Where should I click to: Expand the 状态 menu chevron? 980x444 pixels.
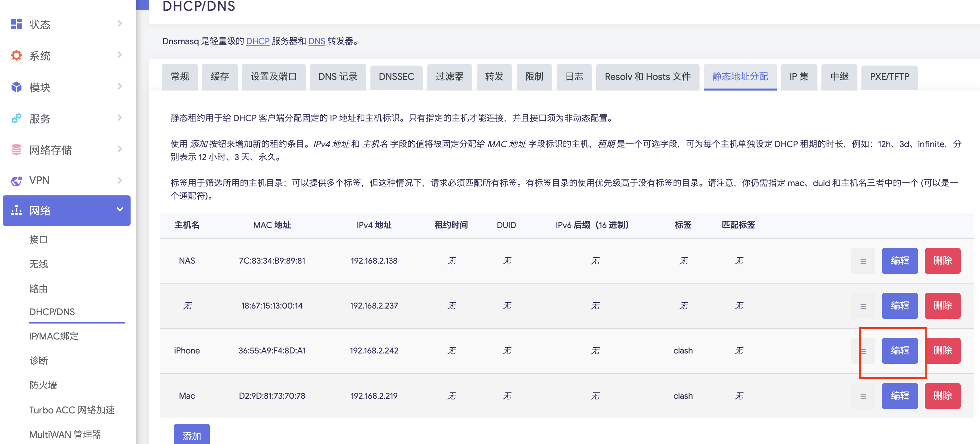[x=120, y=24]
